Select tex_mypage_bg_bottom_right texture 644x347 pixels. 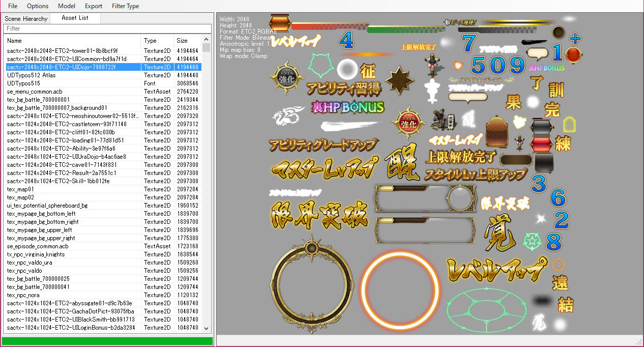[x=103, y=222]
